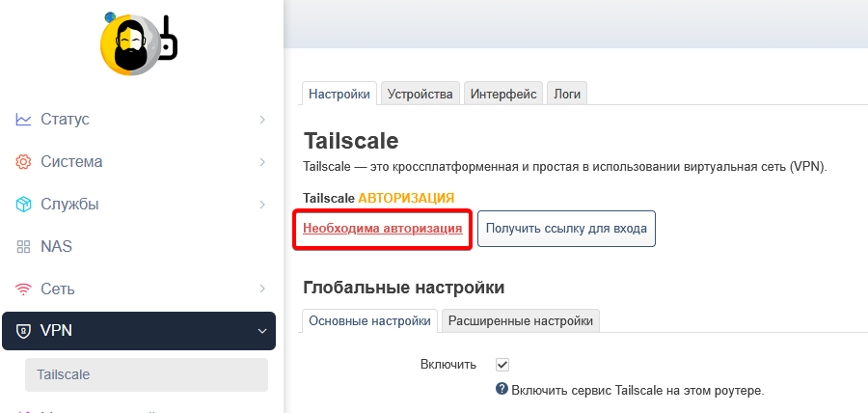Click the VPN shield icon
Screen dimensions: 868x413
[23, 331]
